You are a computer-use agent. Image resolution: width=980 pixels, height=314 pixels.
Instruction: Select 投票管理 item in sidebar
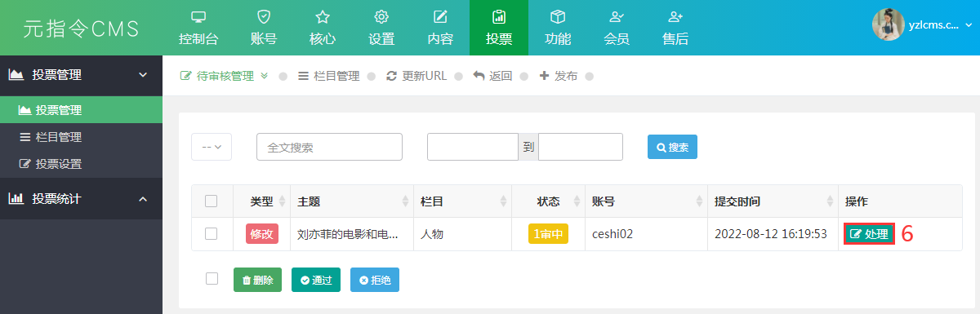click(81, 110)
